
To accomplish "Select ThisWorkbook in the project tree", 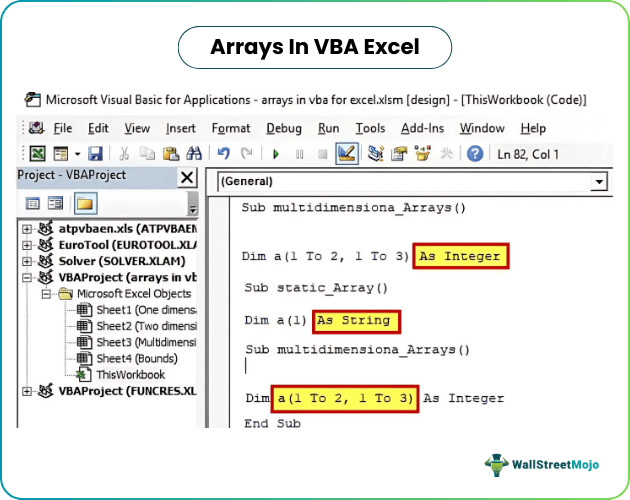I will click(x=130, y=374).
